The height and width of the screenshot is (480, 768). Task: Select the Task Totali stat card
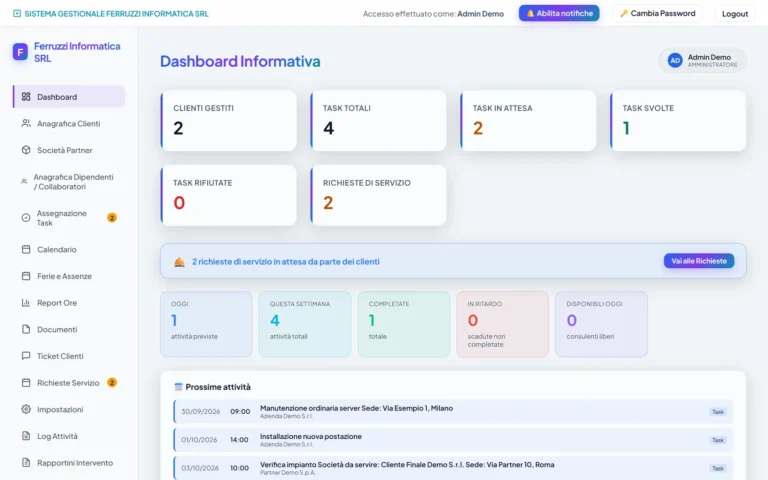(379, 120)
